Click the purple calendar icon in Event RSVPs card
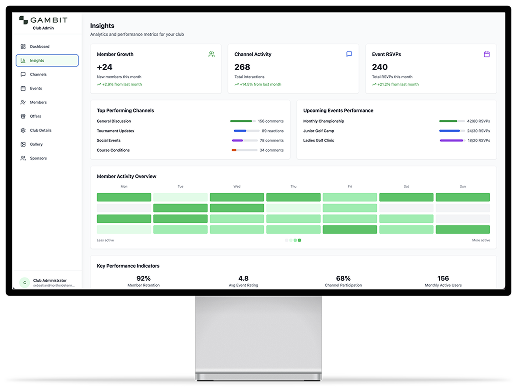517x390 pixels. pyautogui.click(x=487, y=54)
